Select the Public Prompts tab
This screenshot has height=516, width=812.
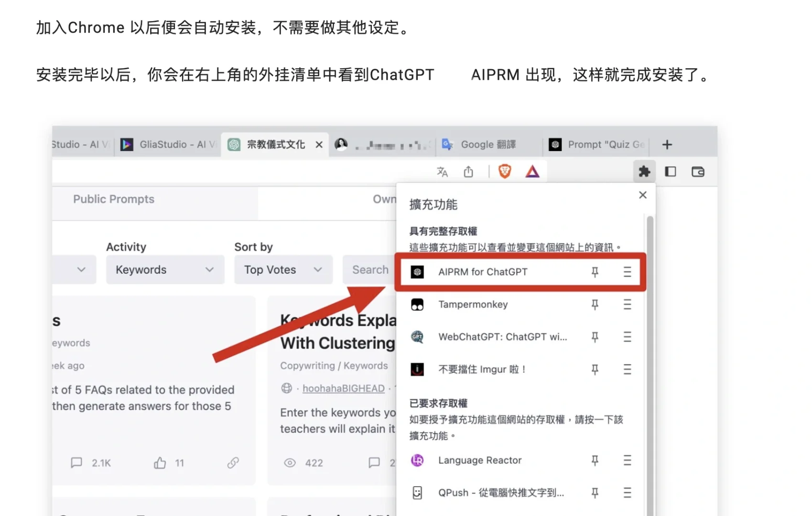(x=114, y=199)
